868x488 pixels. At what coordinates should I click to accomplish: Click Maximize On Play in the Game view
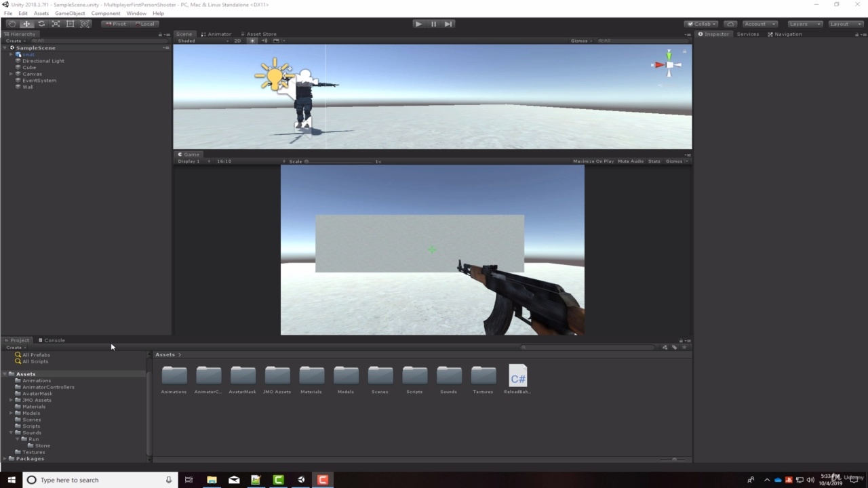coord(593,161)
